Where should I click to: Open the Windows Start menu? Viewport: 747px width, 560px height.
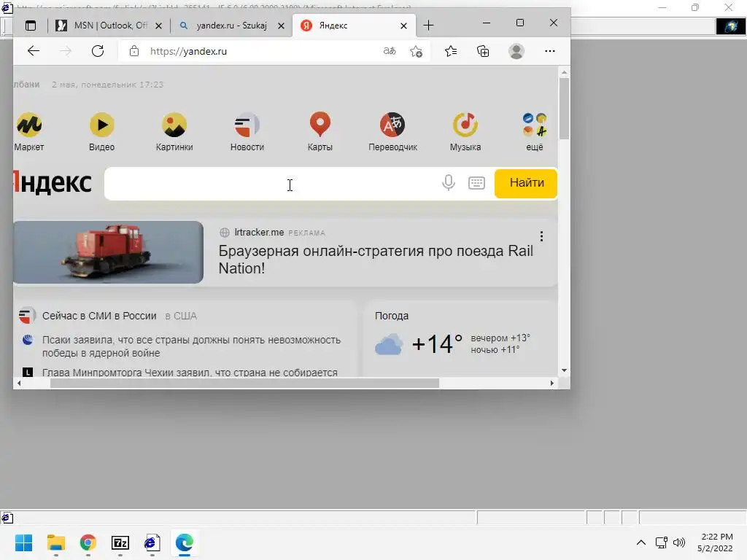[x=23, y=542]
